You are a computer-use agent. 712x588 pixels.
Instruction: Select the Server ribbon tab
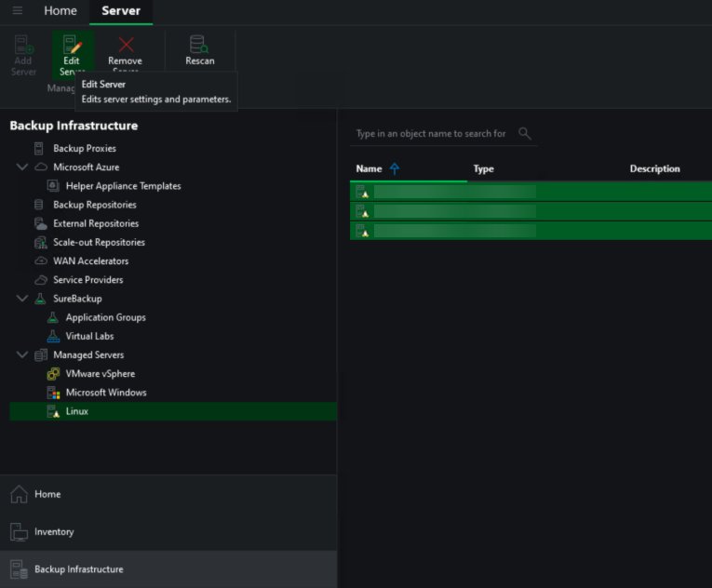coord(120,11)
